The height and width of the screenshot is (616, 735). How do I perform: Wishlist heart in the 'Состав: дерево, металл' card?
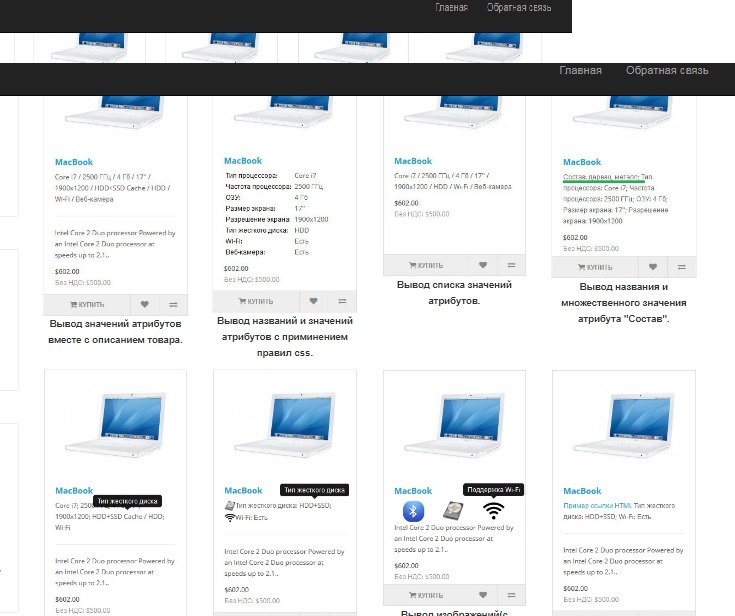pos(652,267)
